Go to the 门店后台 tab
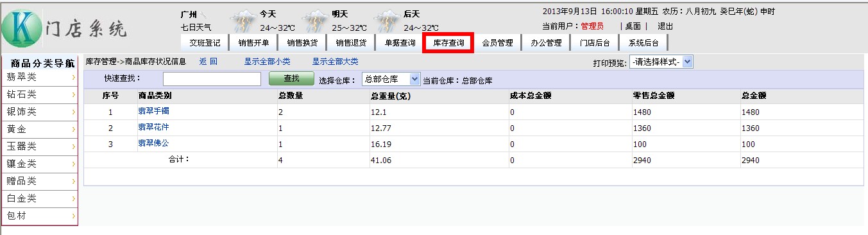The height and width of the screenshot is (235, 868). pos(595,43)
